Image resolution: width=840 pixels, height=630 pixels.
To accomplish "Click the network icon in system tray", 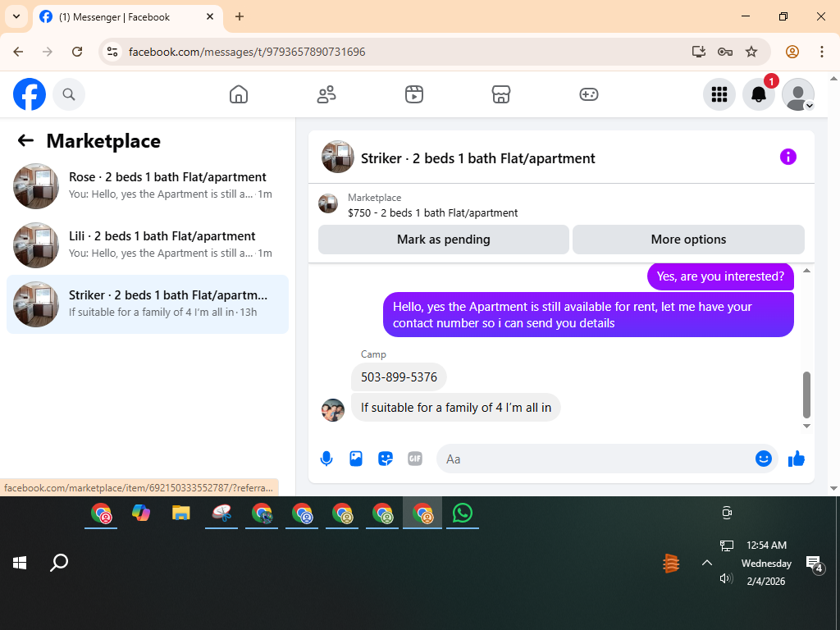I will tap(727, 546).
